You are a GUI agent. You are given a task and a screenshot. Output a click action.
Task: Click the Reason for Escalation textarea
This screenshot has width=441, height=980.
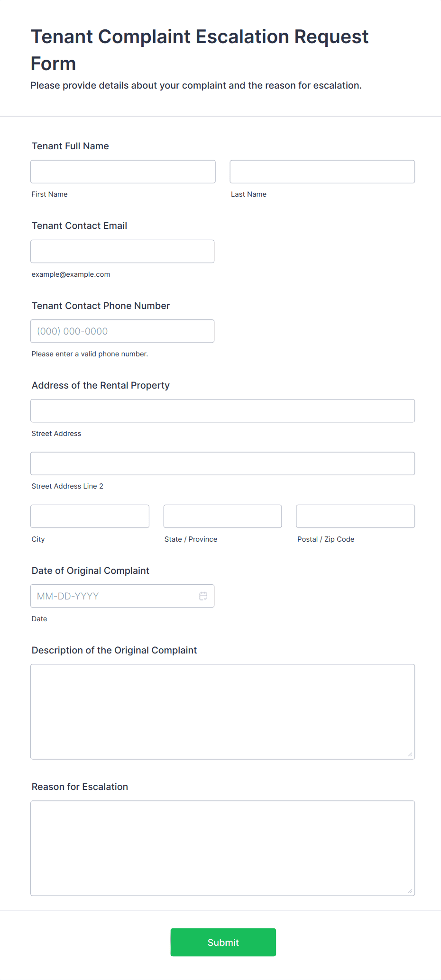click(223, 848)
